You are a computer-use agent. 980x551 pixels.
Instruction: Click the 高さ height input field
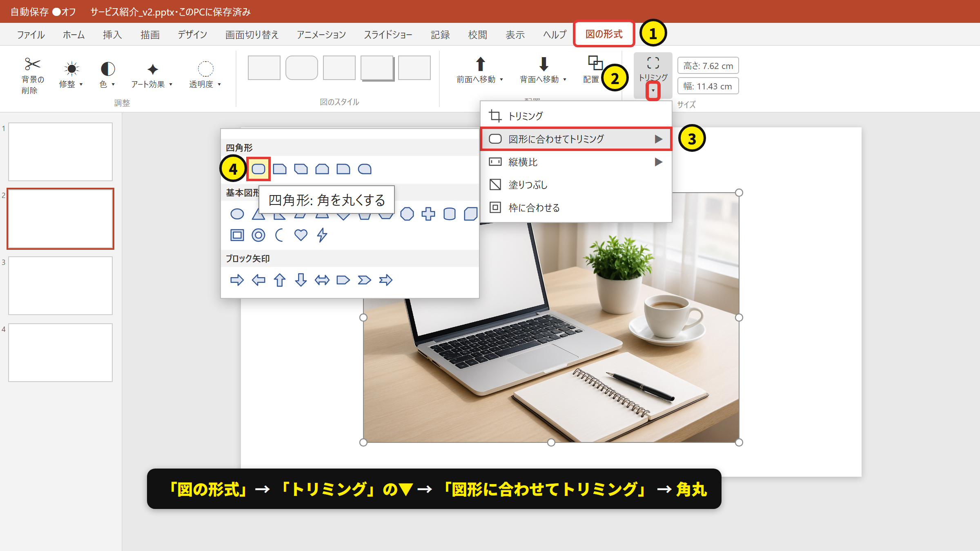(x=708, y=66)
